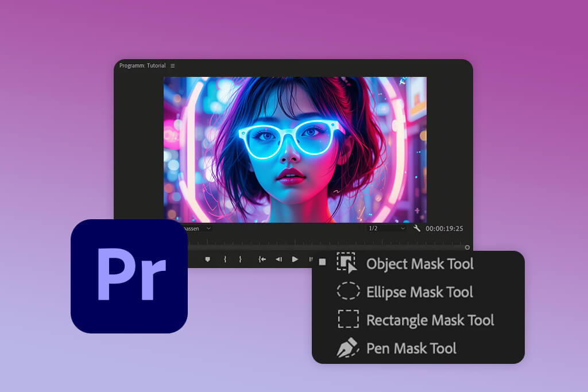The image size is (588, 392).
Task: Click the Mark Out bracket icon
Action: (x=241, y=259)
